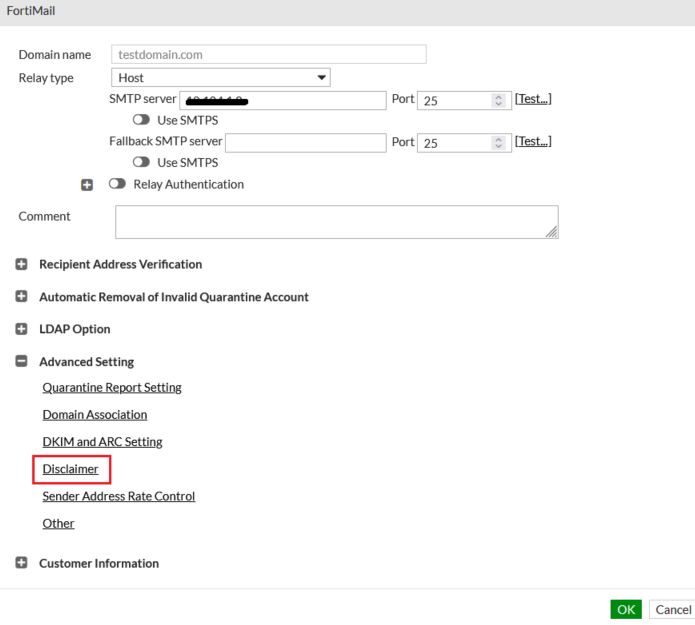Open Sender Address Rate Control link

[118, 496]
